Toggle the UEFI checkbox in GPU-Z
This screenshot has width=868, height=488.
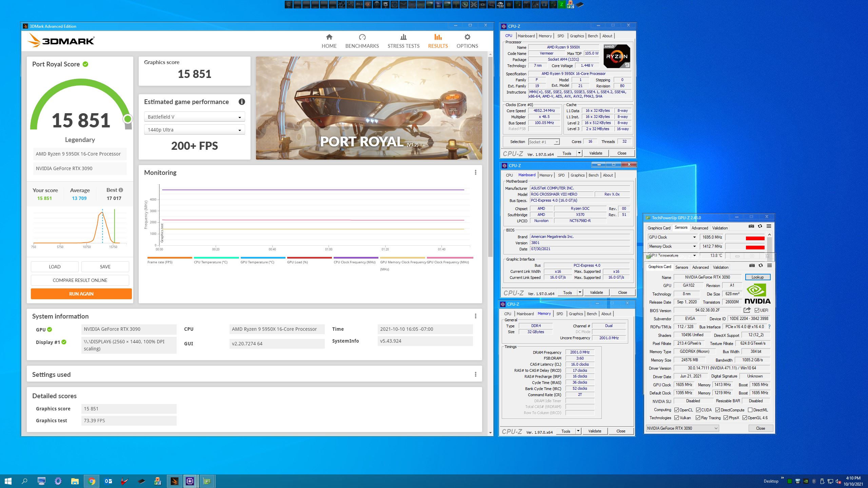757,310
